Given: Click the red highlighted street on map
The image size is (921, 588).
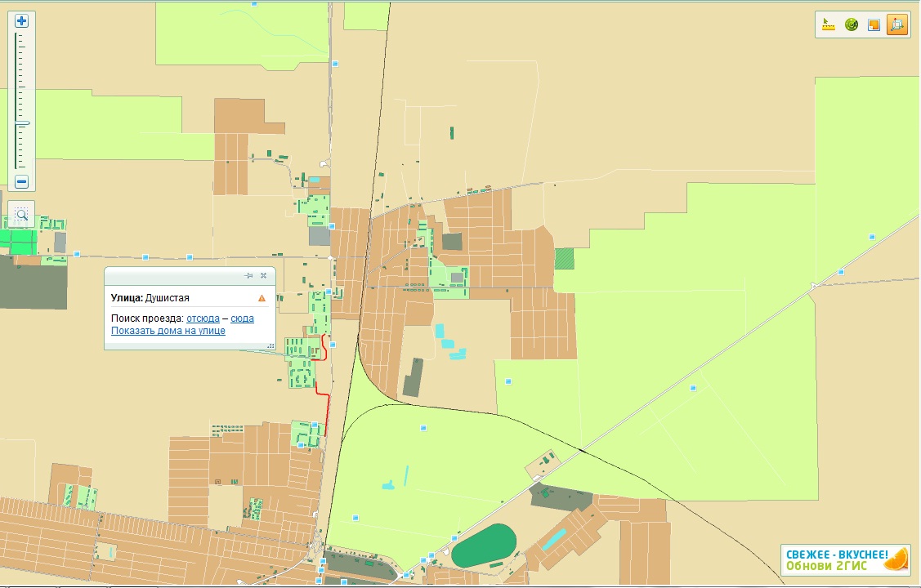Looking at the screenshot, I should click(328, 407).
